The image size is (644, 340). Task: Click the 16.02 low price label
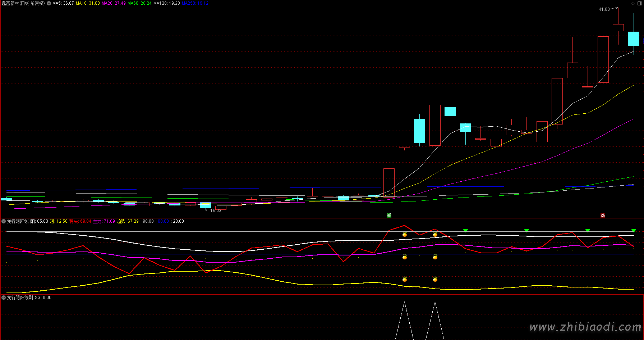coord(216,210)
